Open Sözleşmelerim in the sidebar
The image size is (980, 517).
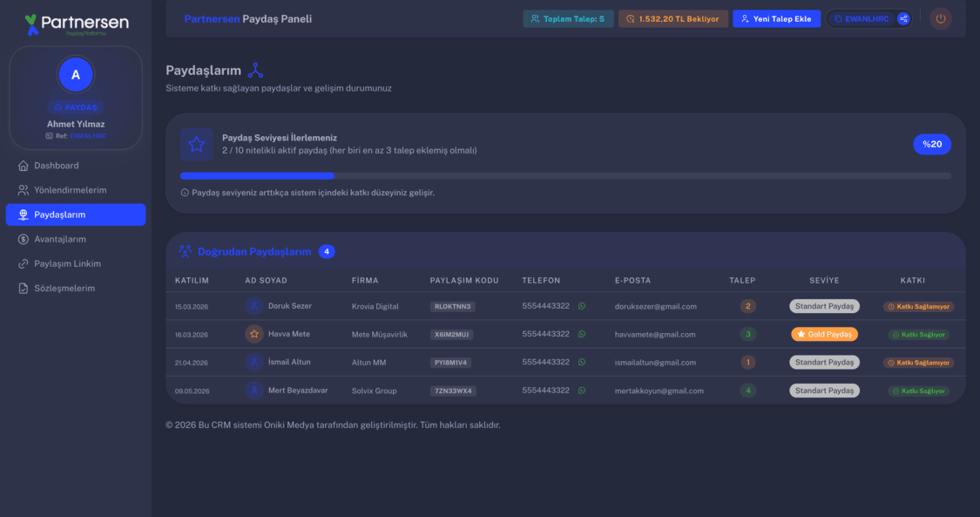point(76,289)
